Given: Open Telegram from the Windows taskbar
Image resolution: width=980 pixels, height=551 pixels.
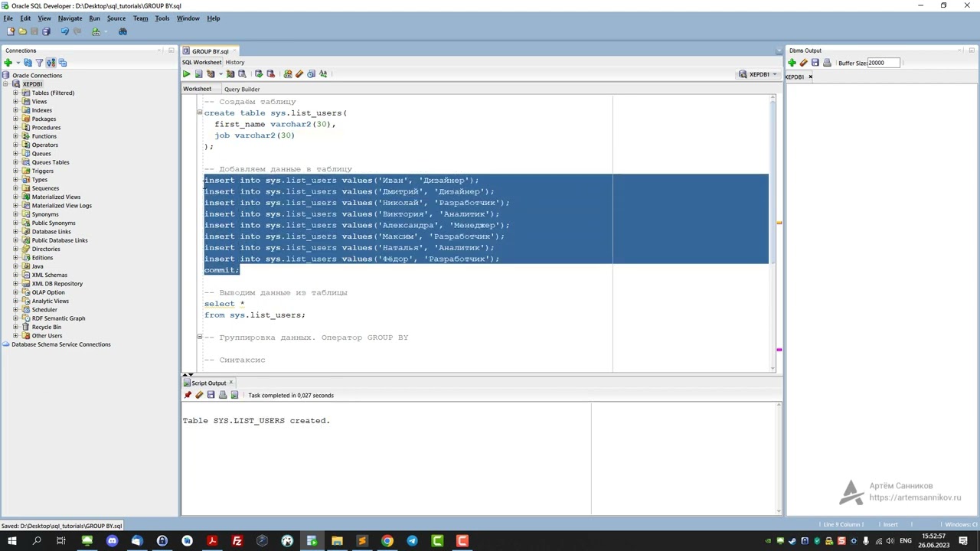Looking at the screenshot, I should click(x=412, y=541).
